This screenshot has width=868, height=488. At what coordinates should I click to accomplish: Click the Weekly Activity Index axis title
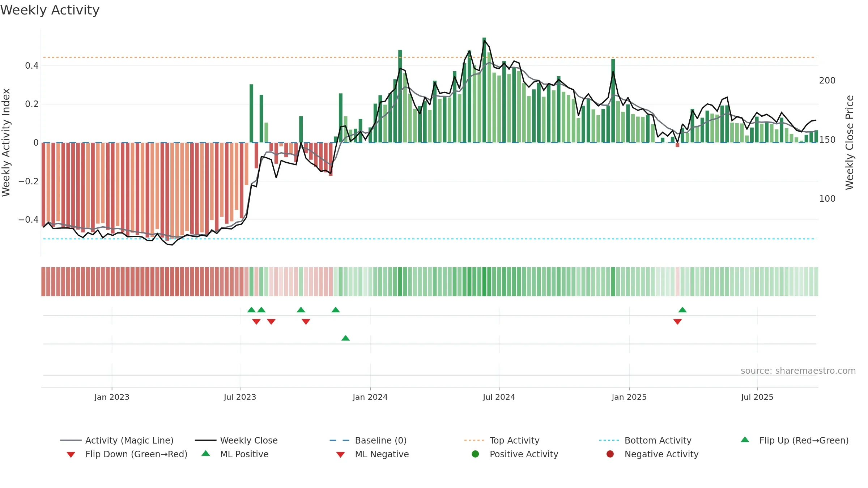tap(6, 142)
